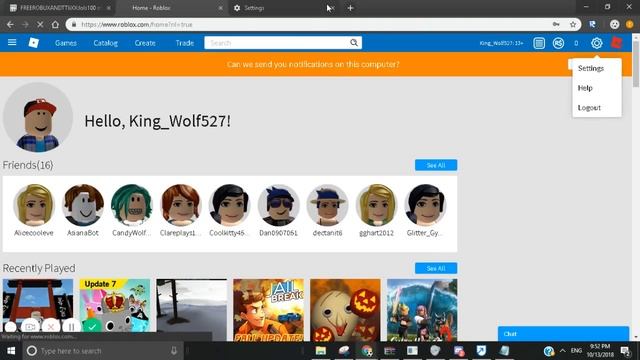Select Settings from the dropdown menu
The width and height of the screenshot is (640, 360).
591,68
